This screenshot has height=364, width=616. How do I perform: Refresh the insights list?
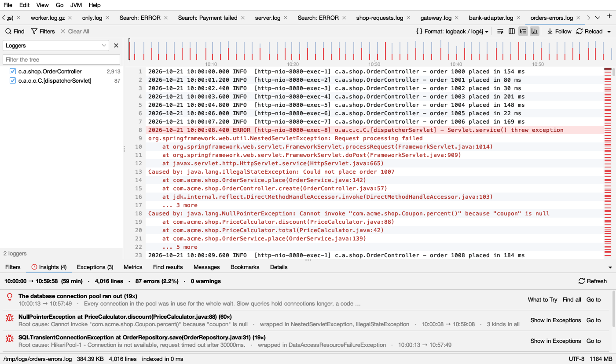tap(593, 281)
